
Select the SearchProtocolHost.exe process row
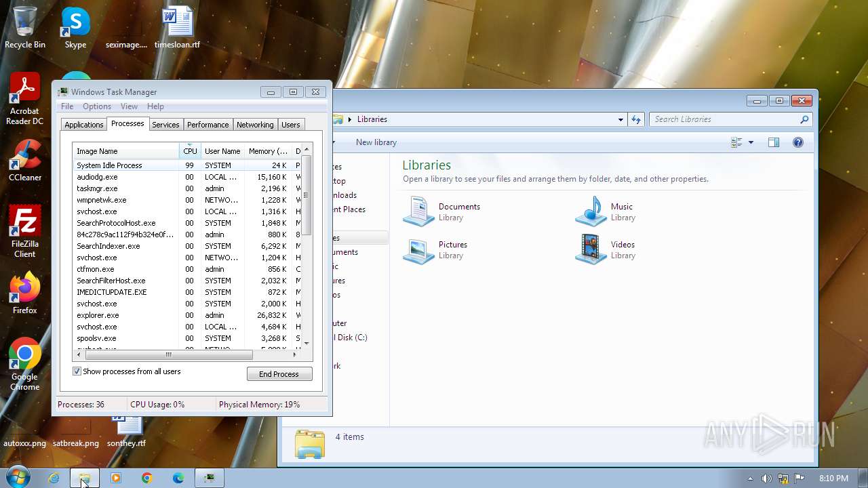pos(187,223)
